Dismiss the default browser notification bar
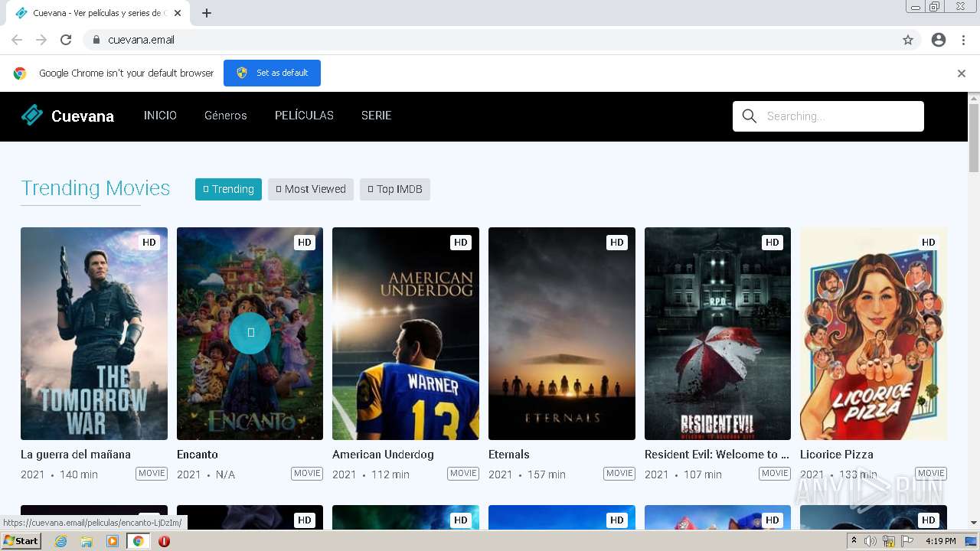The height and width of the screenshot is (551, 980). click(962, 73)
